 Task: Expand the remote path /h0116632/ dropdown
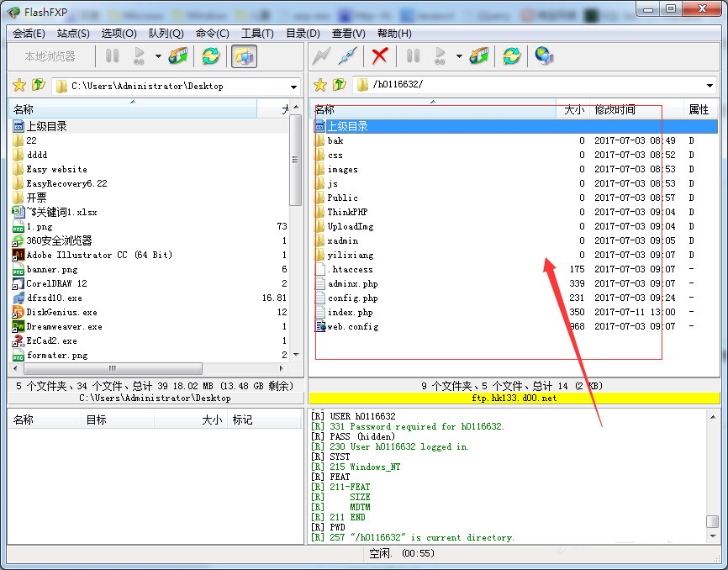710,86
